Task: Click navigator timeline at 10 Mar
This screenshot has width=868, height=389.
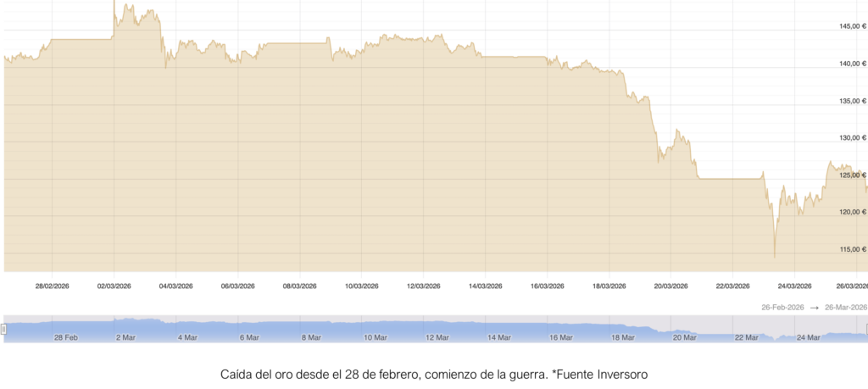Action: [x=375, y=337]
